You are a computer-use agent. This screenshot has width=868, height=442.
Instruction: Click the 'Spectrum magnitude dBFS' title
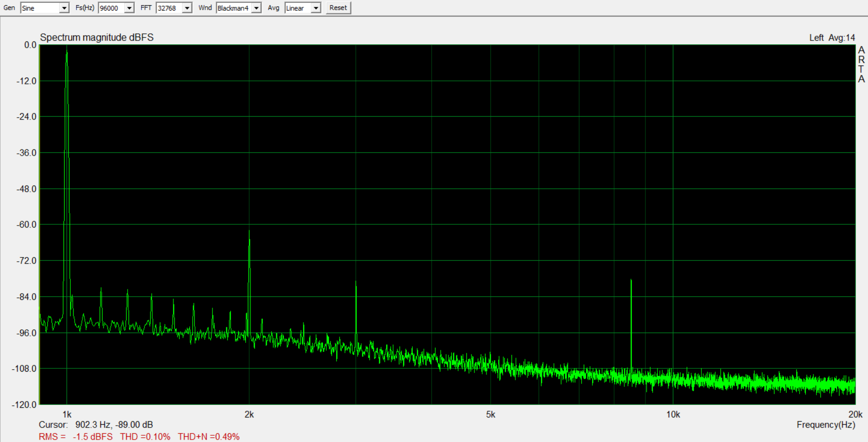(x=97, y=37)
